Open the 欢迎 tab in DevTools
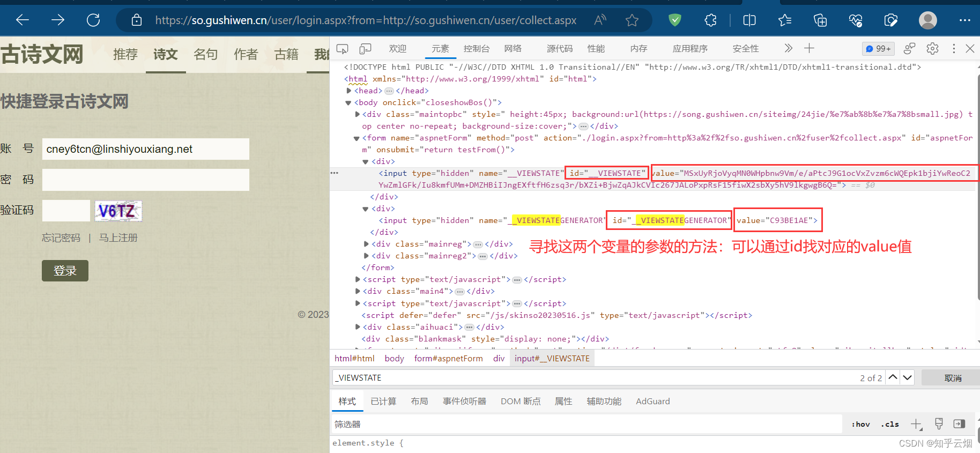The width and height of the screenshot is (980, 453). (x=398, y=49)
